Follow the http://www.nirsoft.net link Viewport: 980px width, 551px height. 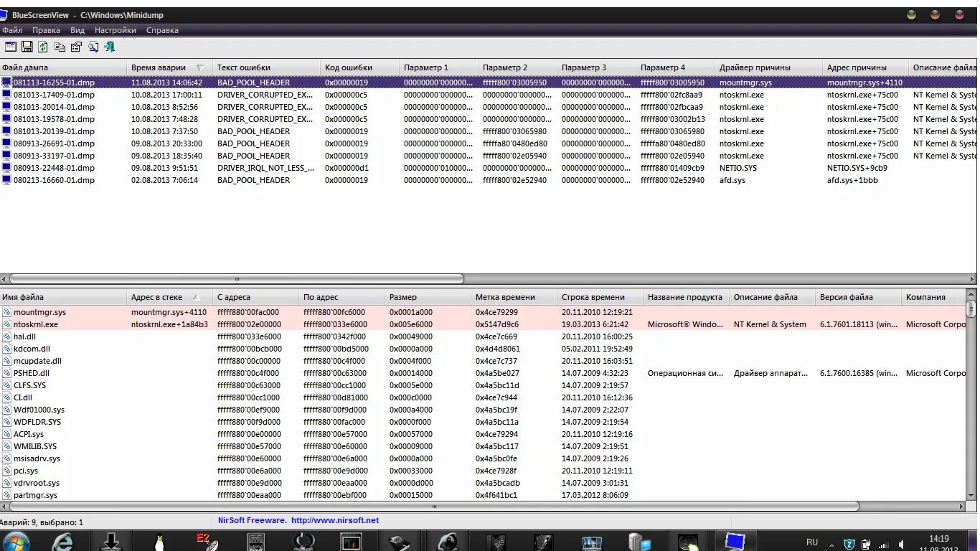pos(335,520)
